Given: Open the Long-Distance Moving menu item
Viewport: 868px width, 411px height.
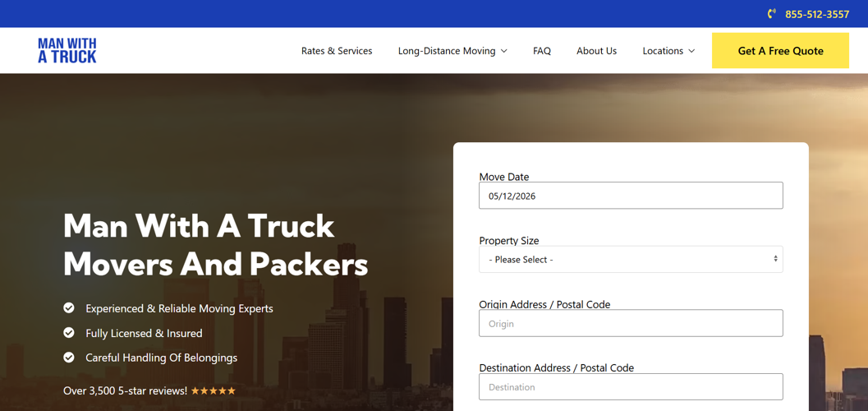Looking at the screenshot, I should pos(447,51).
